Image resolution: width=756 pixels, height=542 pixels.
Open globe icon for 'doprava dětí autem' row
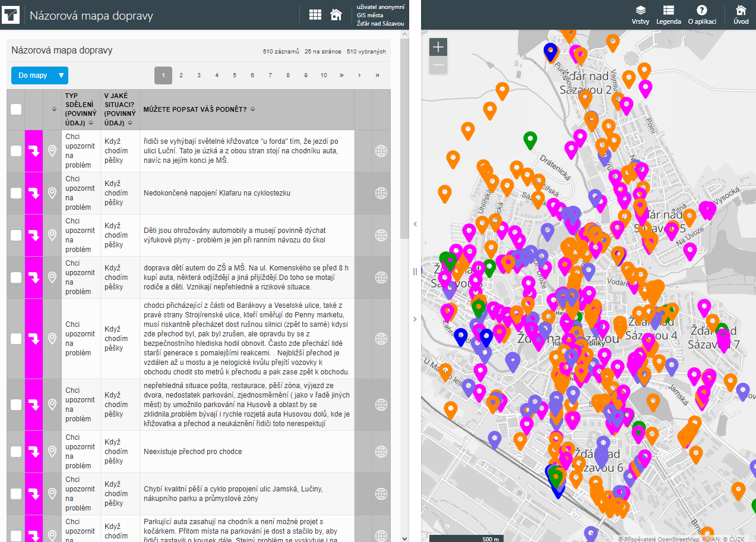tap(381, 278)
